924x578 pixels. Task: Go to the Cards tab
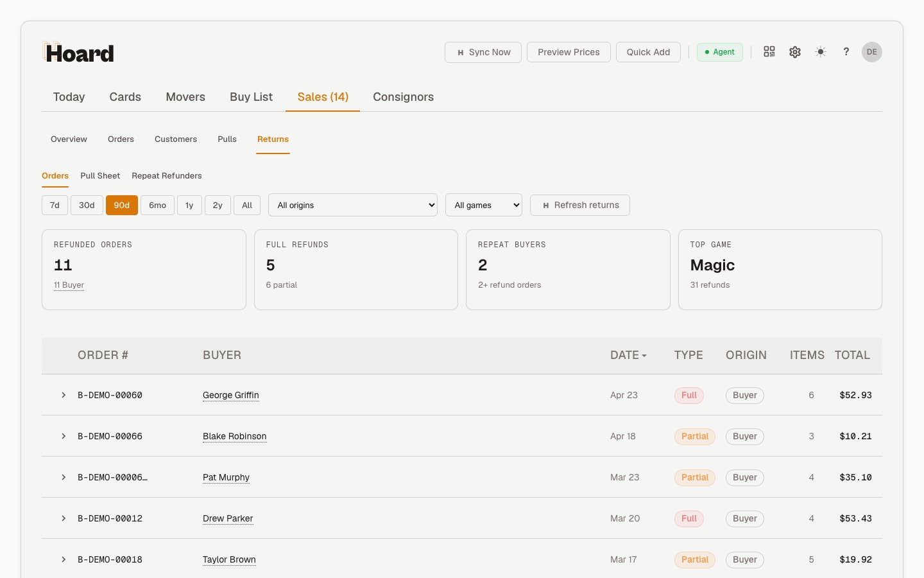pos(125,97)
